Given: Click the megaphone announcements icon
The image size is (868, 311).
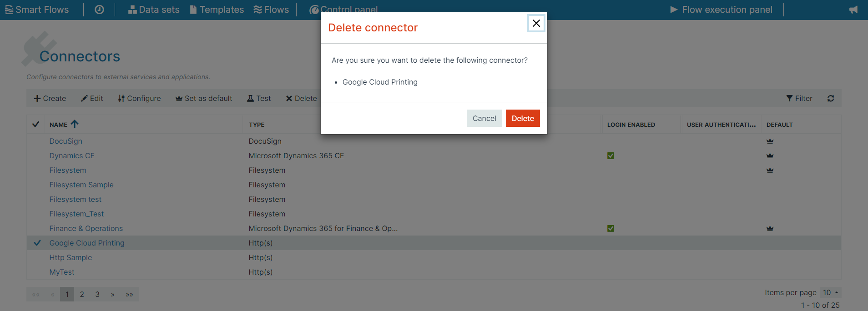Looking at the screenshot, I should [x=853, y=10].
